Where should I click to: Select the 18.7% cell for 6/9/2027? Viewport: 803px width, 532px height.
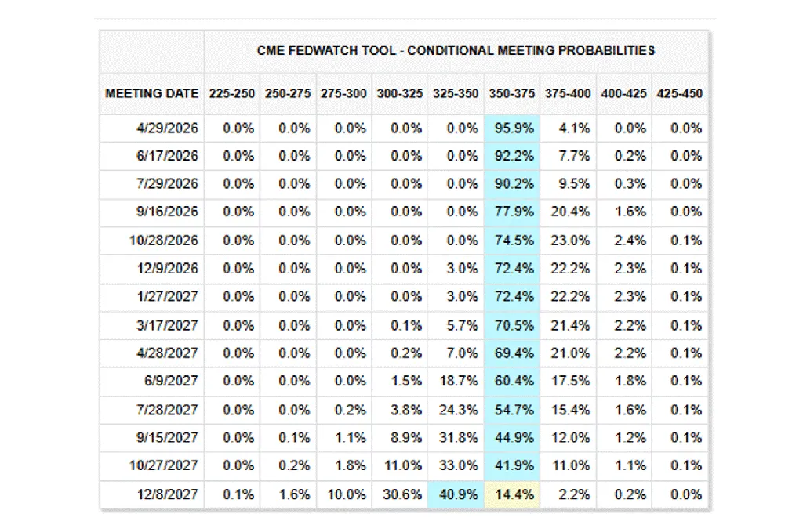point(456,382)
